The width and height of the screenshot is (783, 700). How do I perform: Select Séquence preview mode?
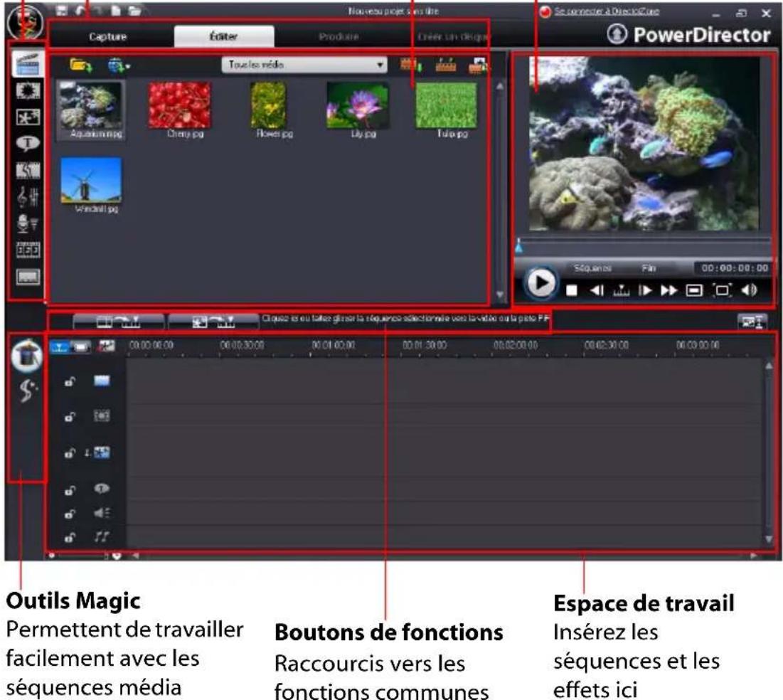pyautogui.click(x=592, y=268)
